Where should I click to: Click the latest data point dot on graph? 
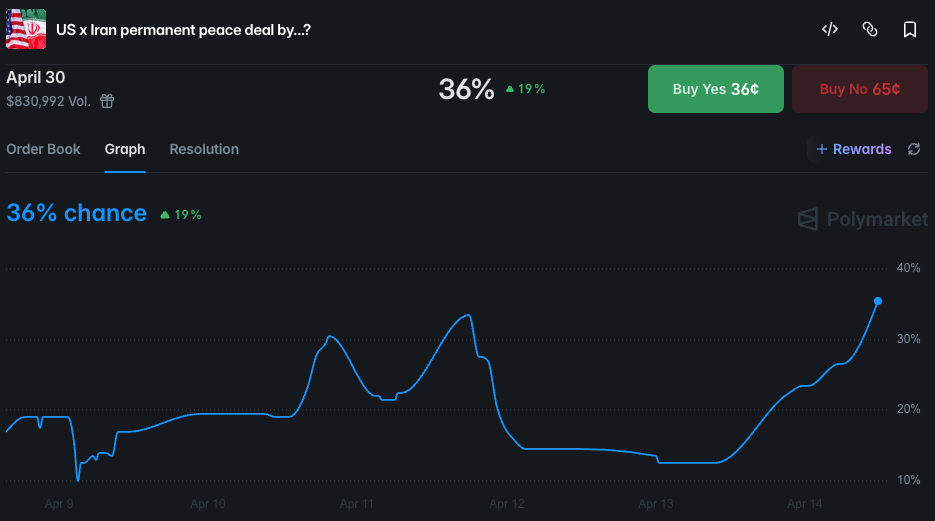pyautogui.click(x=878, y=301)
